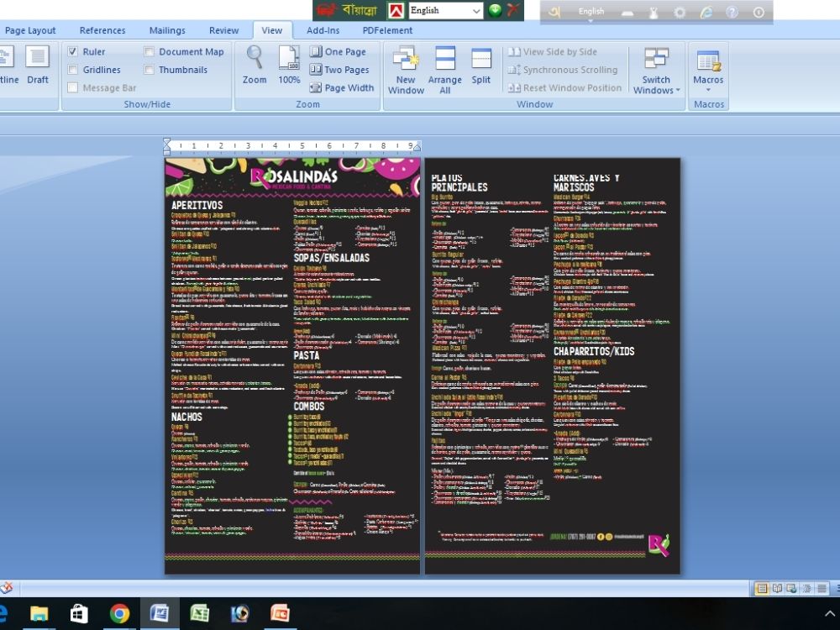Open the Add-Ins ribbon tab

point(323,30)
